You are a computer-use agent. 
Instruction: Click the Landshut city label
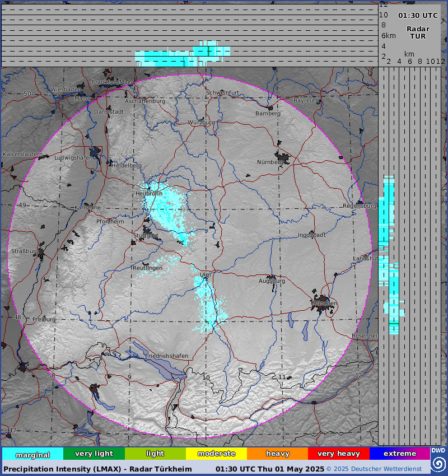click(366, 258)
